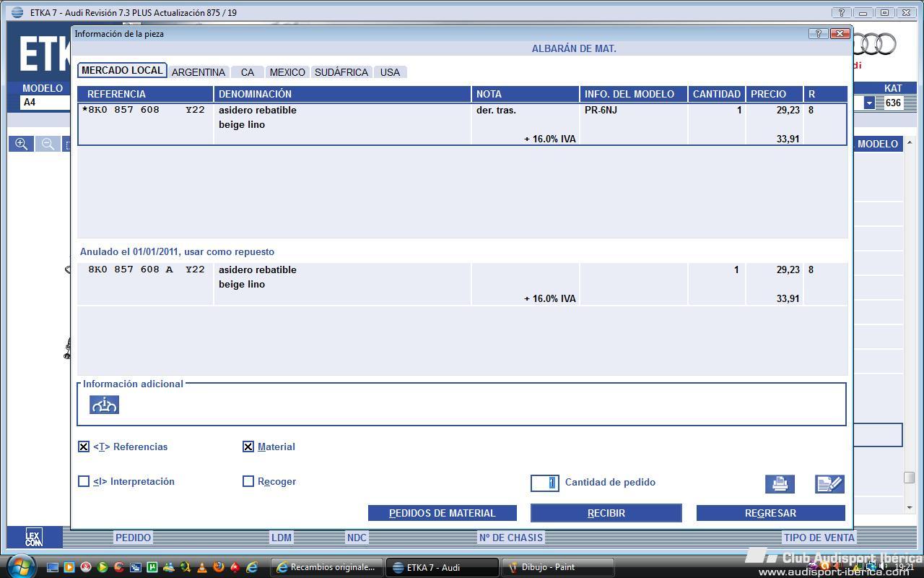924x578 pixels.
Task: Click the zoom out magnifier icon
Action: (47, 144)
